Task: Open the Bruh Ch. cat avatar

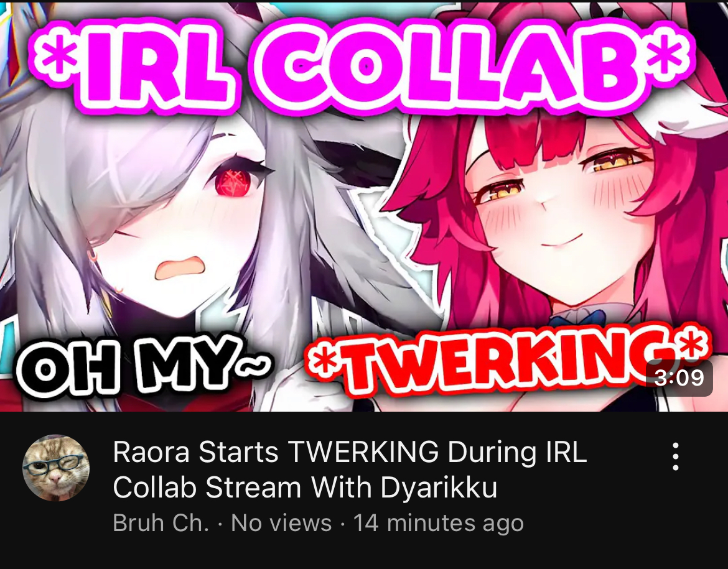Action: pyautogui.click(x=56, y=468)
